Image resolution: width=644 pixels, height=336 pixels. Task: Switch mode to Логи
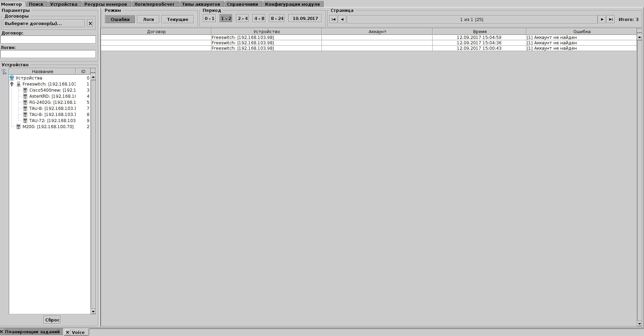pos(148,20)
